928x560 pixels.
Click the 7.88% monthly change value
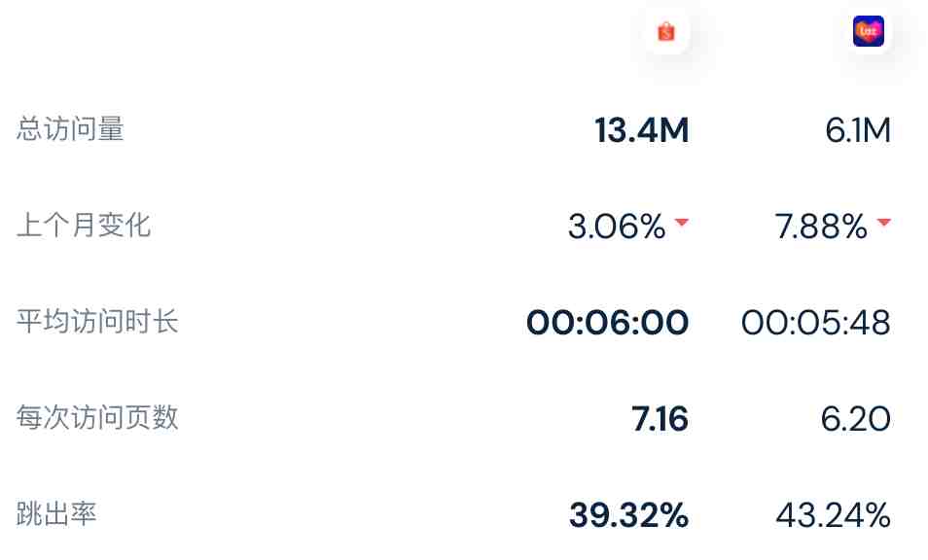point(821,227)
